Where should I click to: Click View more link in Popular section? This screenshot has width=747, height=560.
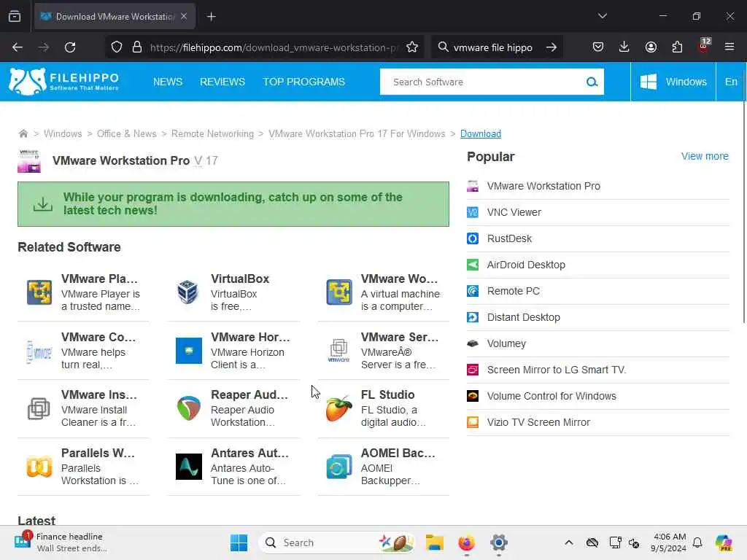click(x=705, y=156)
